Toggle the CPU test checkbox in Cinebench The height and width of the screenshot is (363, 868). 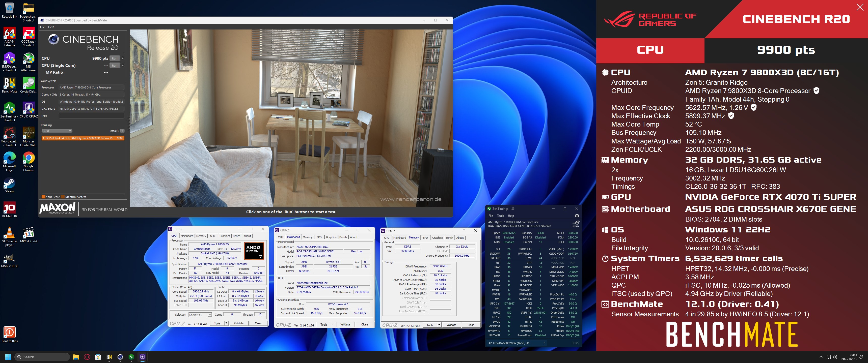(123, 58)
